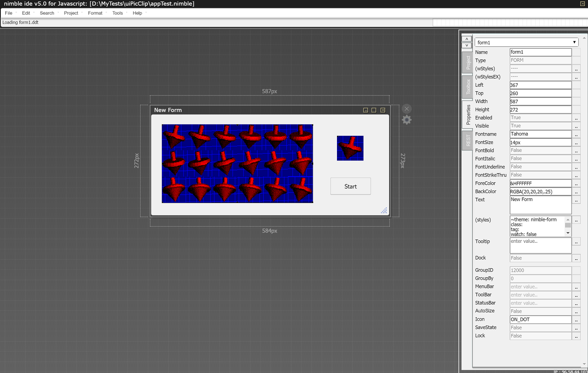Click the Left property field
This screenshot has height=373, width=588.
tap(541, 85)
